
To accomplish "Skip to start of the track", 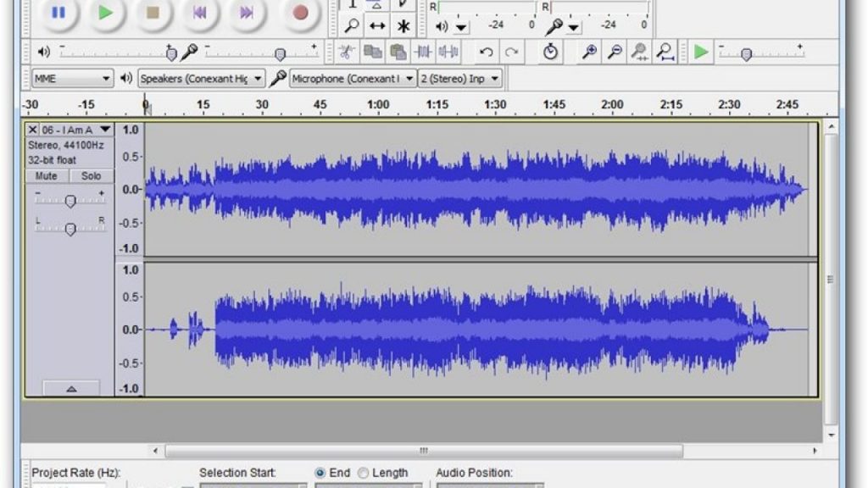I will tap(200, 12).
